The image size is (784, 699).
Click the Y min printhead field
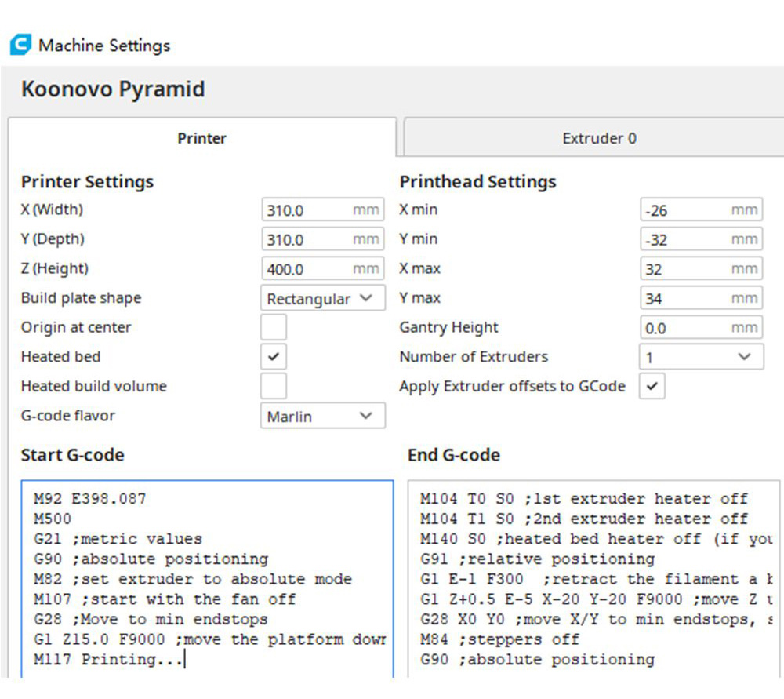coord(686,239)
